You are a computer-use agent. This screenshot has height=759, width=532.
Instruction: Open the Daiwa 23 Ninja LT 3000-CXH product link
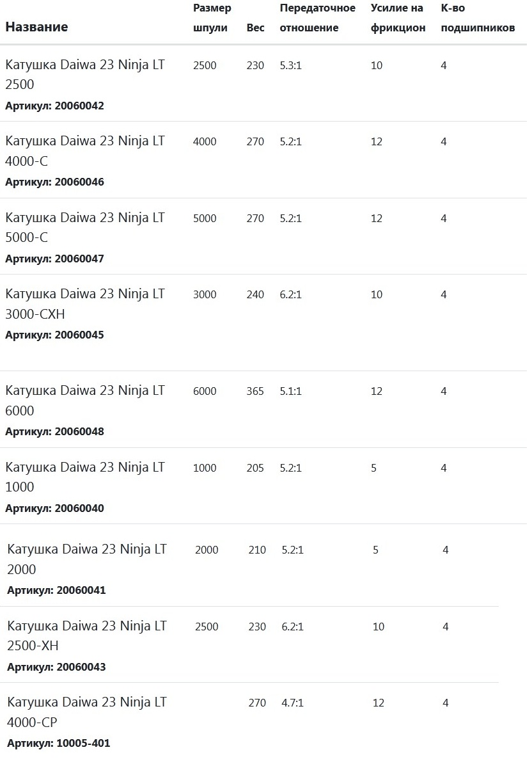[84, 303]
